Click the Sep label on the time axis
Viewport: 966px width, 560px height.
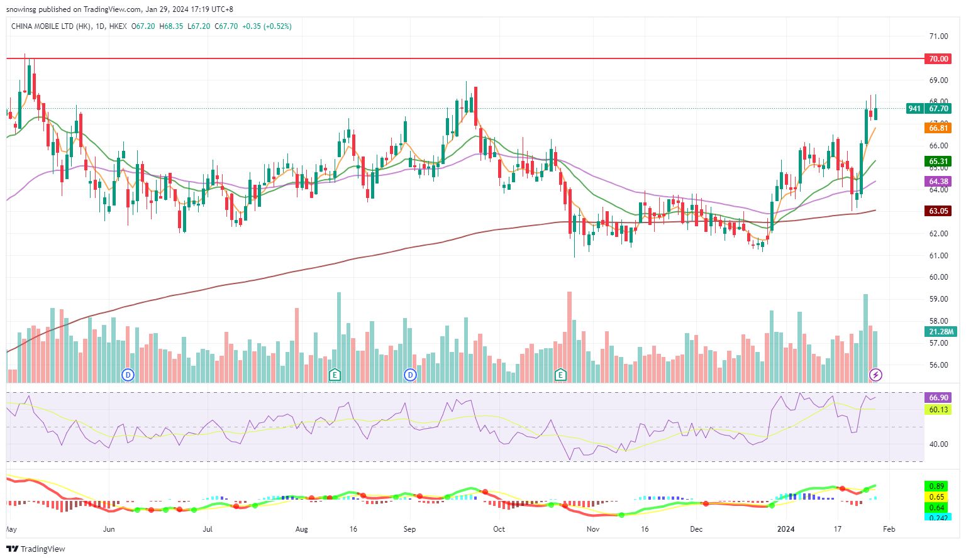(409, 529)
